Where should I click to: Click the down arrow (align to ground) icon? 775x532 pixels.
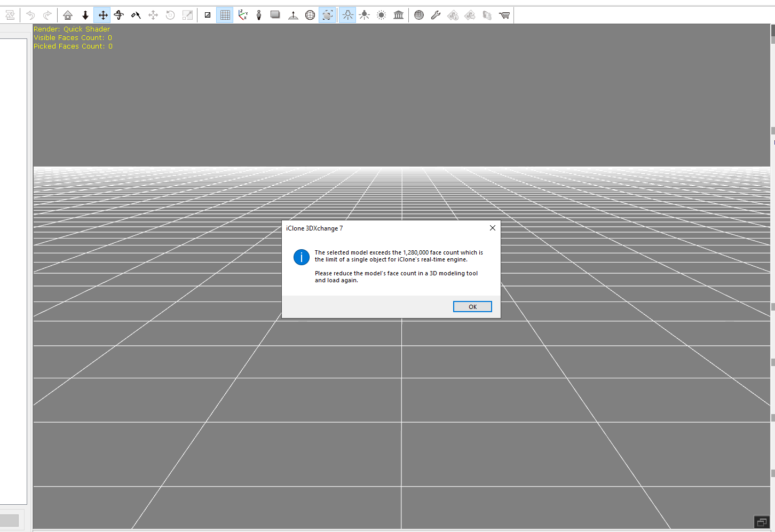pyautogui.click(x=85, y=15)
